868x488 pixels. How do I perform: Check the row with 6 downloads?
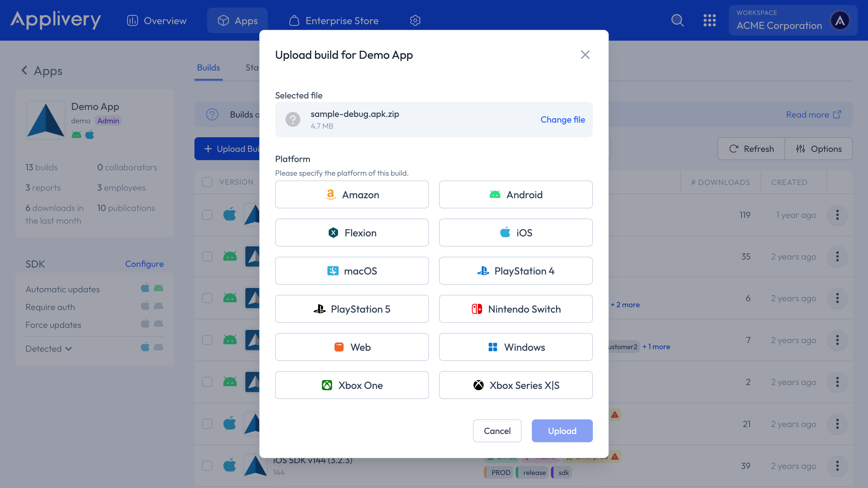tap(207, 298)
